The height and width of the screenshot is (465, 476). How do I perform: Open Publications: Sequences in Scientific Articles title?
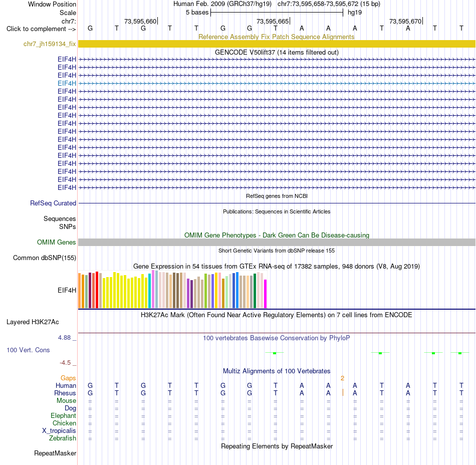tap(277, 211)
